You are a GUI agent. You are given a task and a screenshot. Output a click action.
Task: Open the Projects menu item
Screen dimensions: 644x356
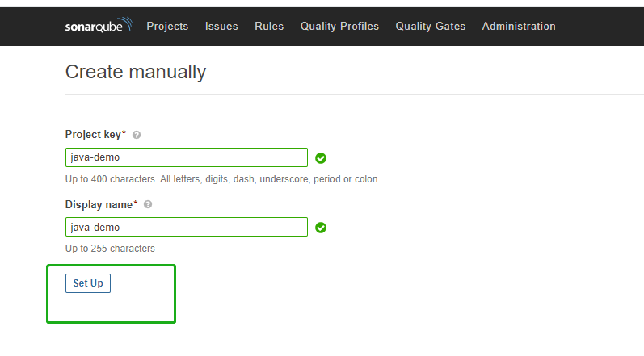point(167,27)
